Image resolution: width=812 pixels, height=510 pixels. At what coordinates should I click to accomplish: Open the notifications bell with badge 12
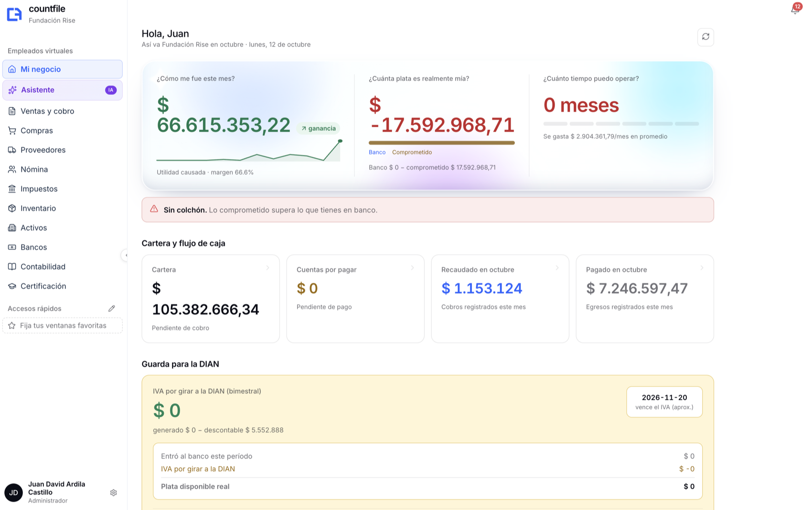(796, 9)
